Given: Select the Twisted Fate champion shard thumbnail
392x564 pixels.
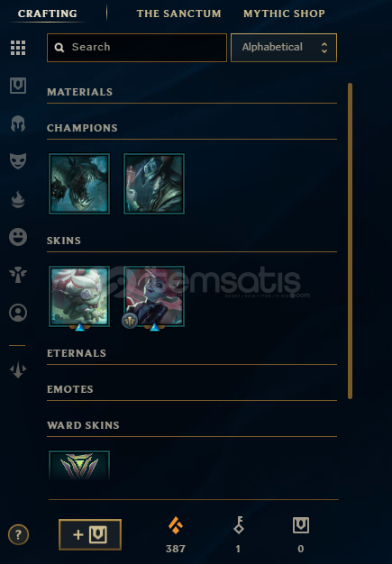Looking at the screenshot, I should point(154,184).
